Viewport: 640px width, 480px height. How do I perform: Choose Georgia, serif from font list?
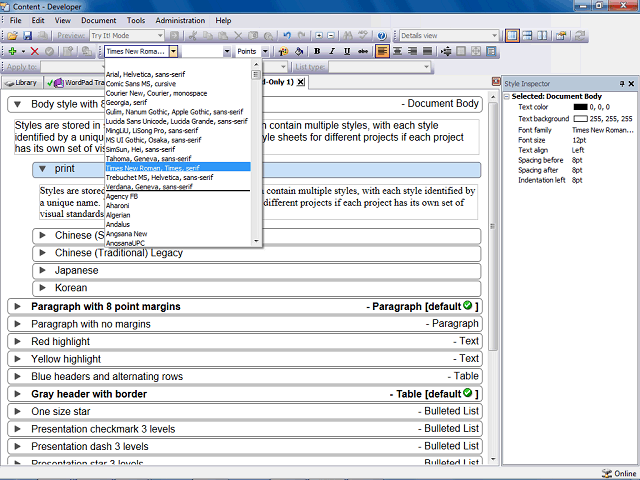click(x=178, y=102)
